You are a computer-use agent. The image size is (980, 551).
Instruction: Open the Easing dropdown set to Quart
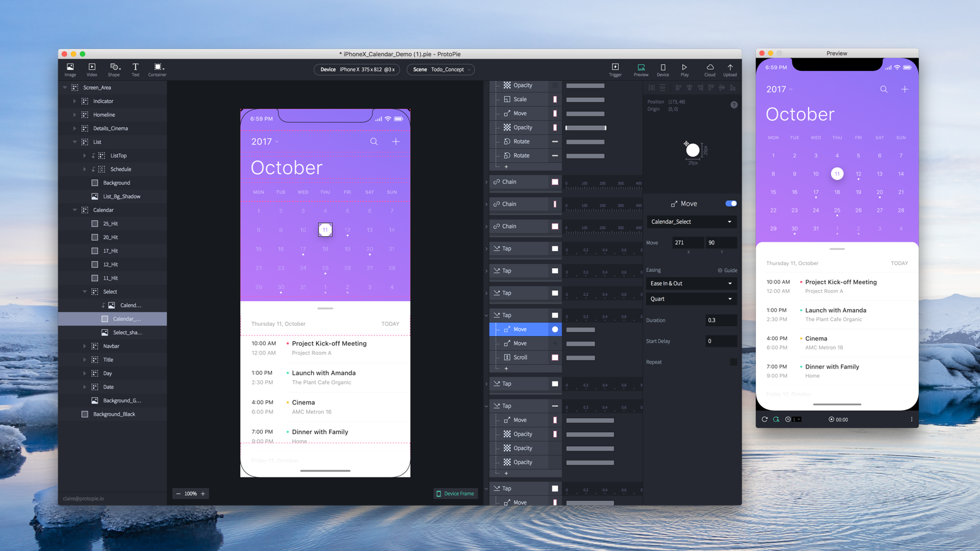click(691, 299)
